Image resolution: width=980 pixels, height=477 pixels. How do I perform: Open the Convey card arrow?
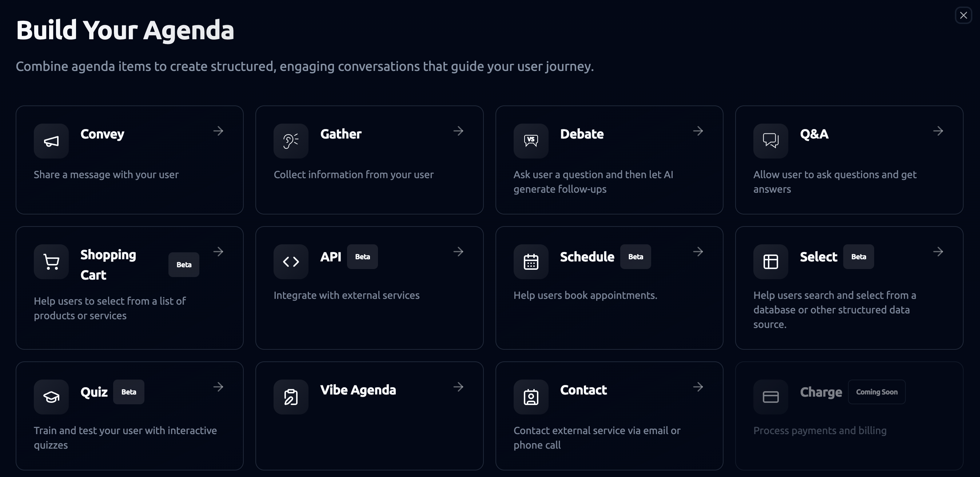click(218, 131)
